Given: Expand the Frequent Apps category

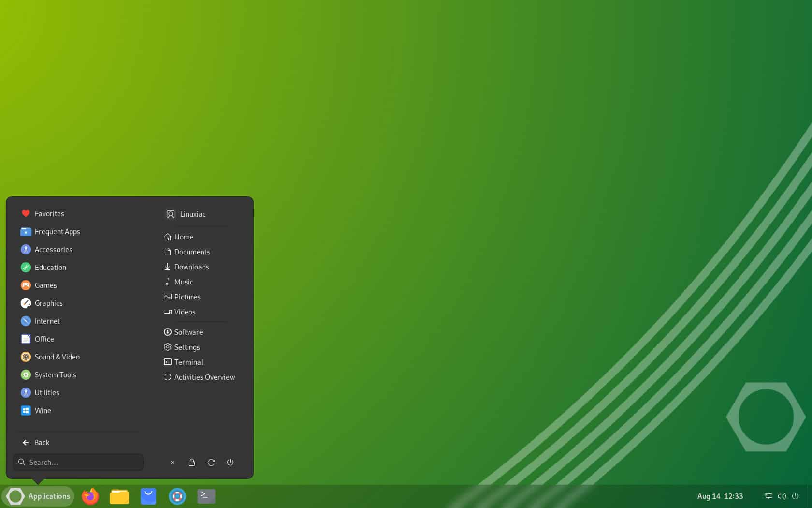Looking at the screenshot, I should click(x=57, y=231).
